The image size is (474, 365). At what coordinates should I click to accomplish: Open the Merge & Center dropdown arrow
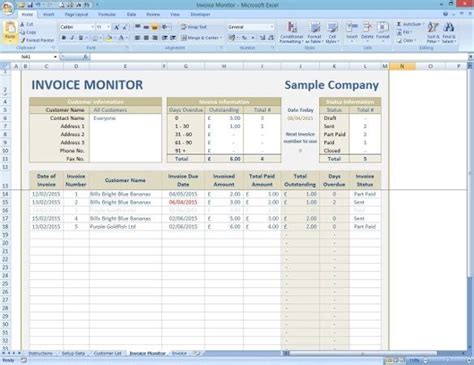click(221, 38)
